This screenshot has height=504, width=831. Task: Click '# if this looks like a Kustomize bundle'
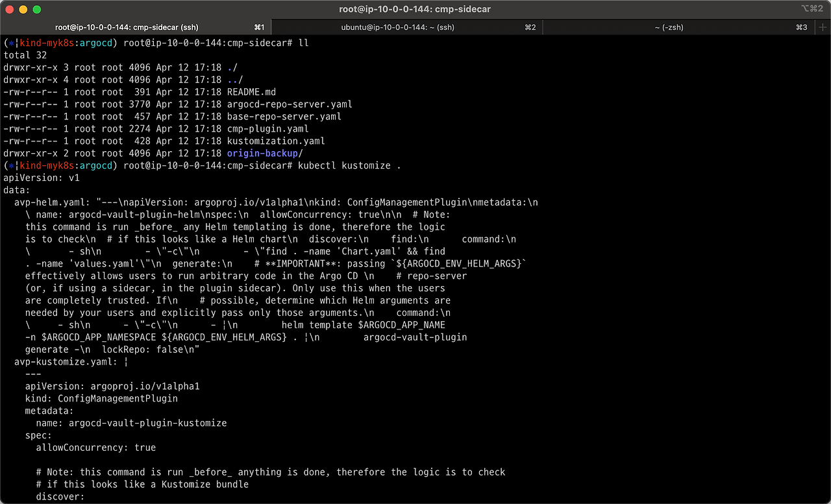click(x=142, y=485)
